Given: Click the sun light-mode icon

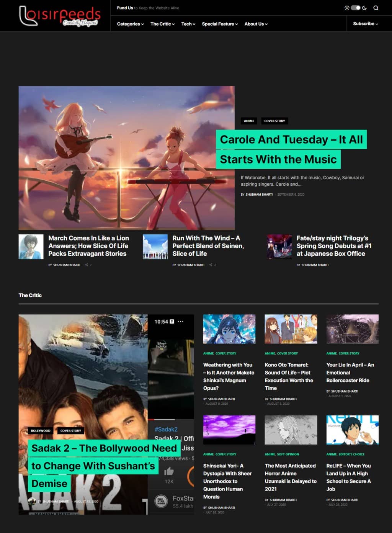Looking at the screenshot, I should (x=347, y=8).
